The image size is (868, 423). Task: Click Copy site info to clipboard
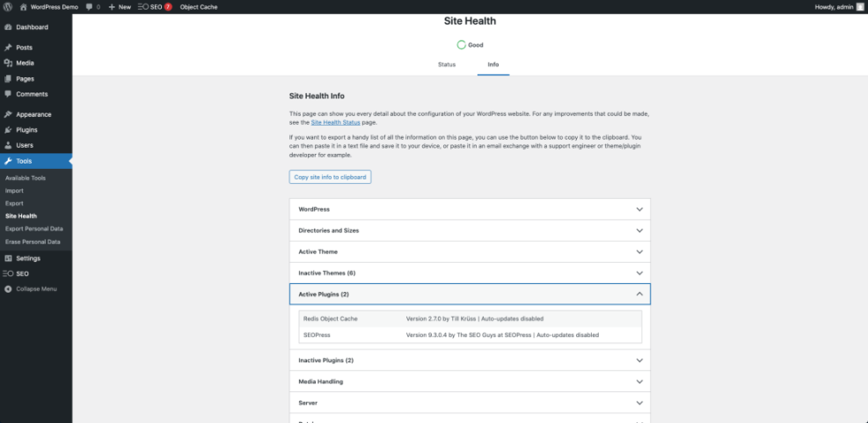tap(330, 177)
